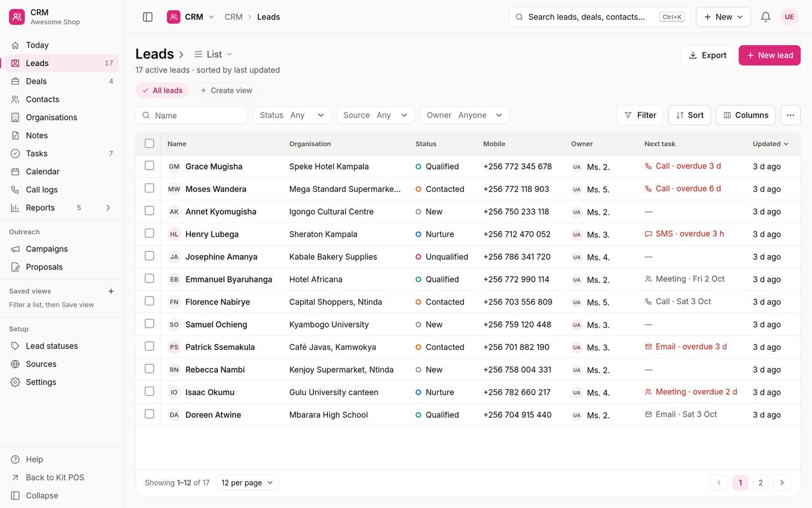Click the UE user avatar
Screen dimensions: 812x508
point(789,17)
